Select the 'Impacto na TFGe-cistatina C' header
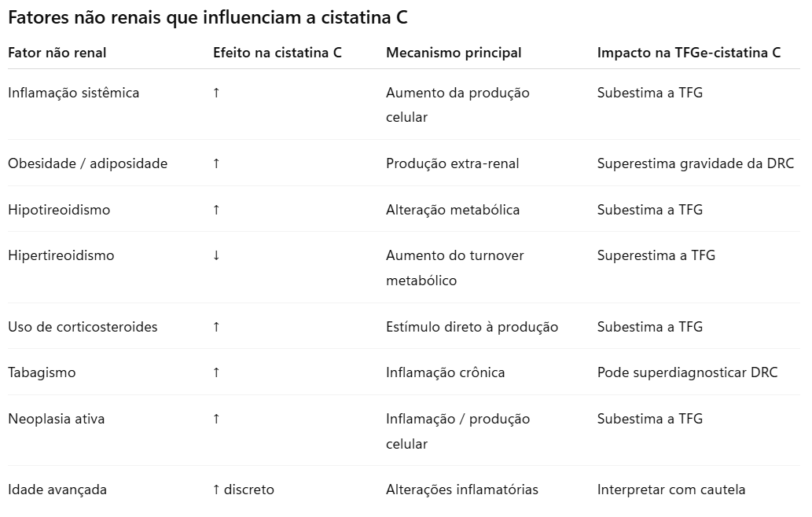Image resolution: width=812 pixels, height=517 pixels. pos(689,53)
